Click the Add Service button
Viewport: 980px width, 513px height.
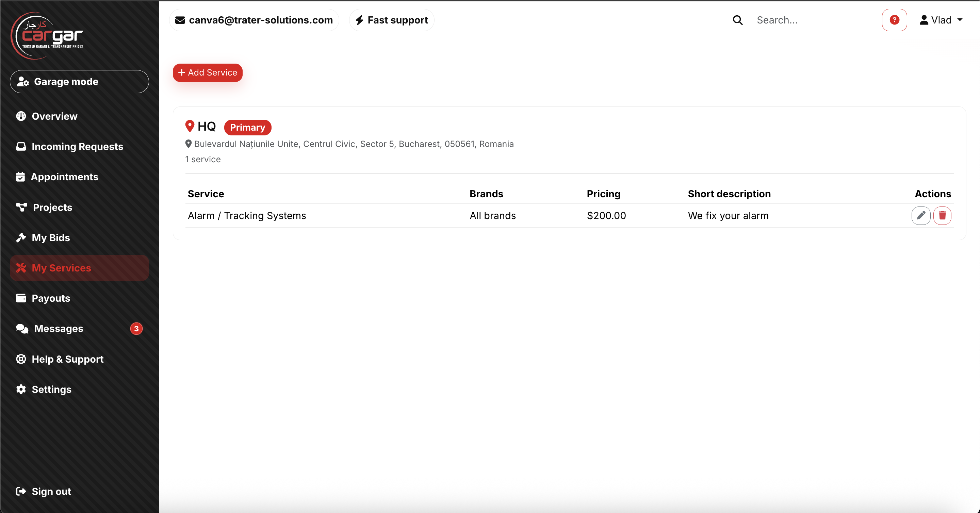pos(207,73)
